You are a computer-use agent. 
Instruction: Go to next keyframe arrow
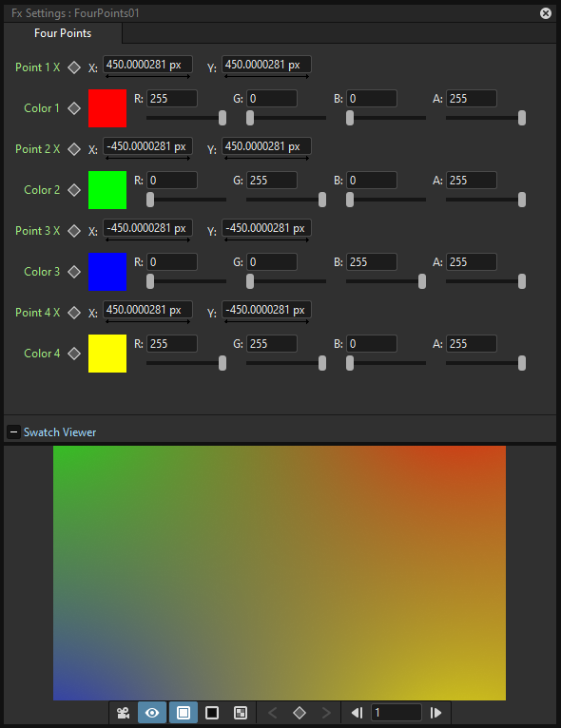tap(326, 713)
